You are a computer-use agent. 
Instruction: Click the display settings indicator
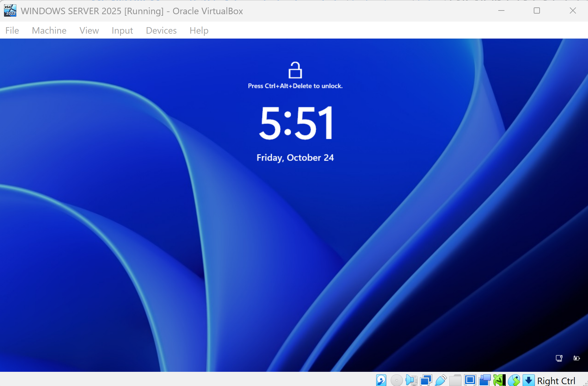(470, 380)
